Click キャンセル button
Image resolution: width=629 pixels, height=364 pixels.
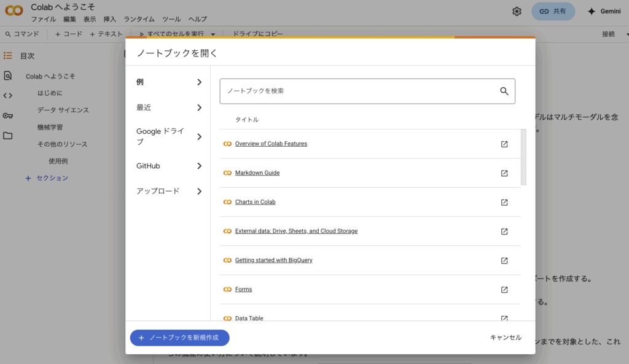506,338
